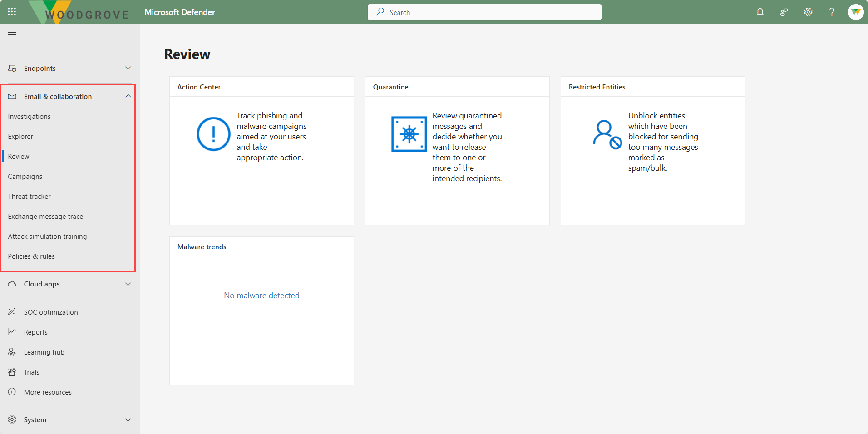Screen dimensions: 868x434
Task: Open Attack simulation training
Action: tap(47, 236)
